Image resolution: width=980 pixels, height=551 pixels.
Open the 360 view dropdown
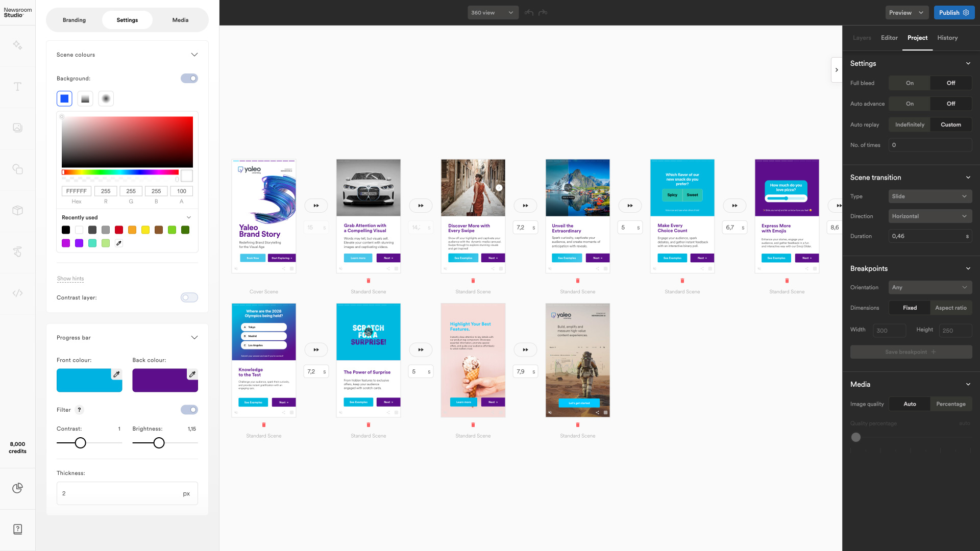[493, 13]
